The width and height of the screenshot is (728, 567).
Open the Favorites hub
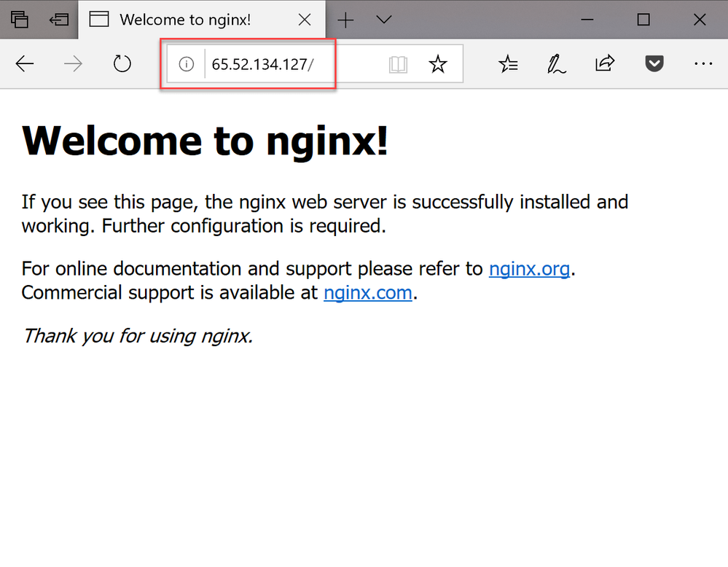508,64
